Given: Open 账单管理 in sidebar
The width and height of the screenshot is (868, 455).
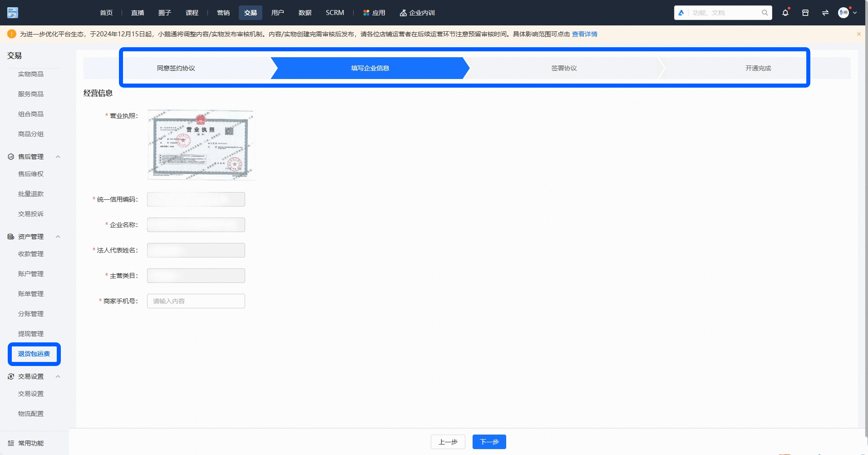Looking at the screenshot, I should (x=31, y=294).
